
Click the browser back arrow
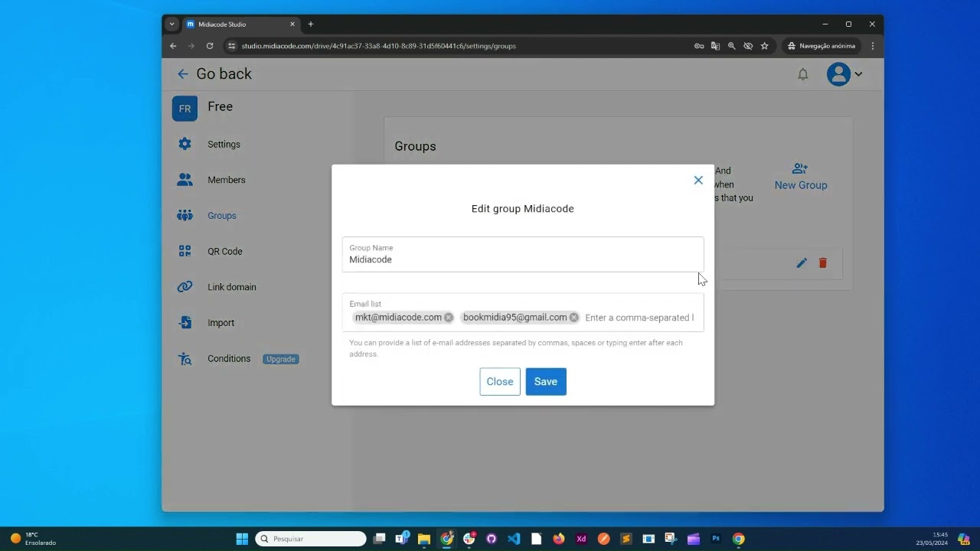(x=173, y=46)
